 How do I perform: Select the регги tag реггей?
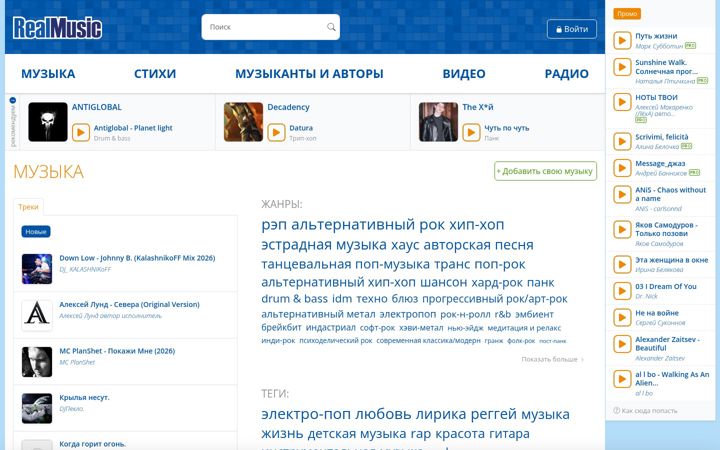pos(494,414)
